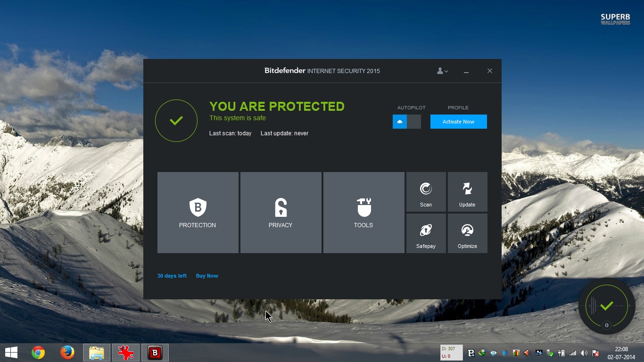
Task: Open the Privacy padlock panel
Action: pyautogui.click(x=281, y=212)
